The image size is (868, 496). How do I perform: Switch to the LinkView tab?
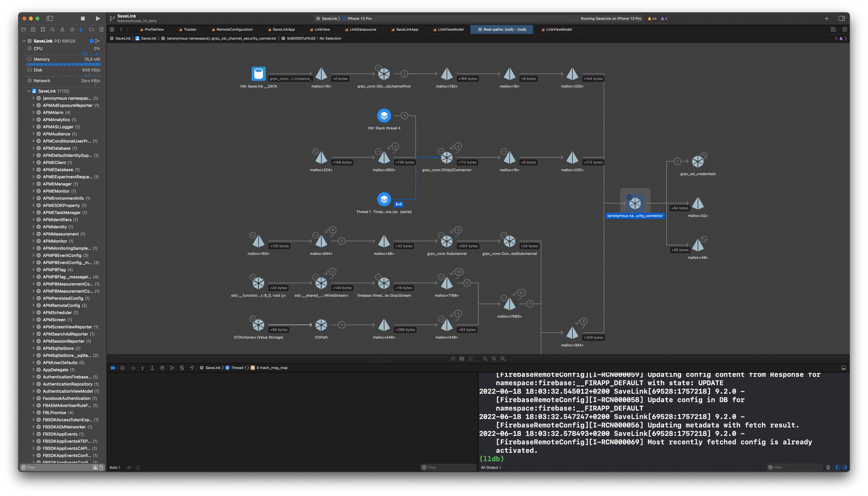(x=320, y=30)
